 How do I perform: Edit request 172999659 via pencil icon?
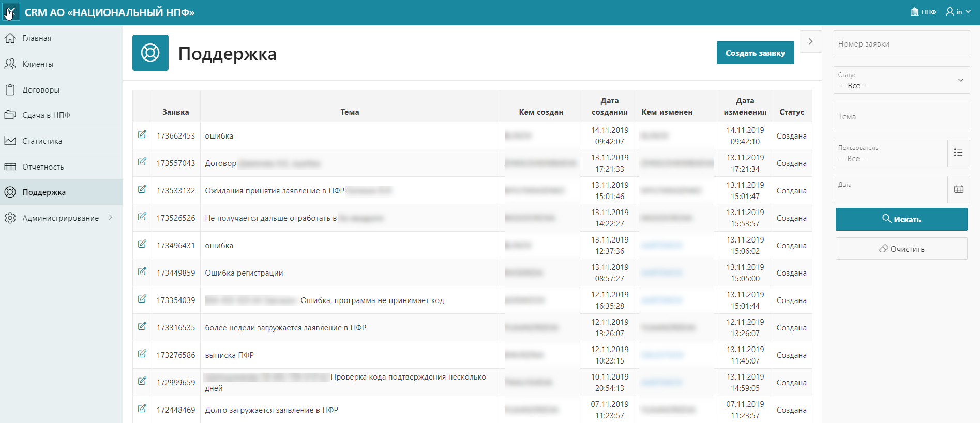click(x=142, y=381)
